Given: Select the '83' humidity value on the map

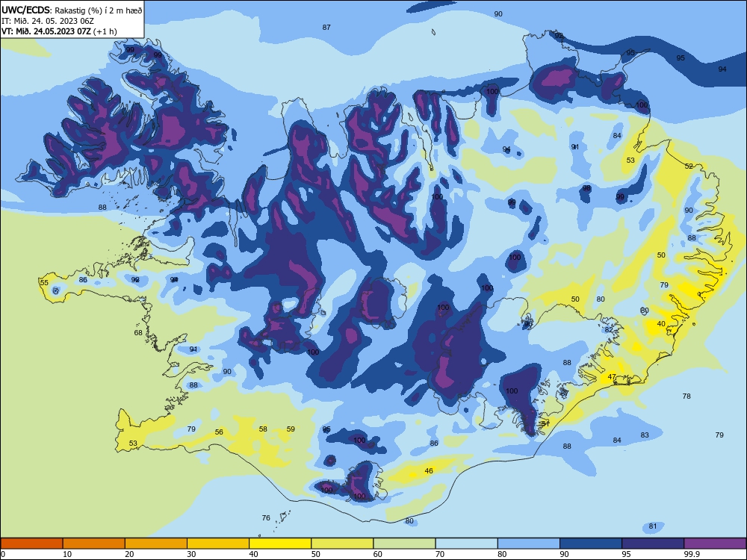Looking at the screenshot, I should (645, 435).
